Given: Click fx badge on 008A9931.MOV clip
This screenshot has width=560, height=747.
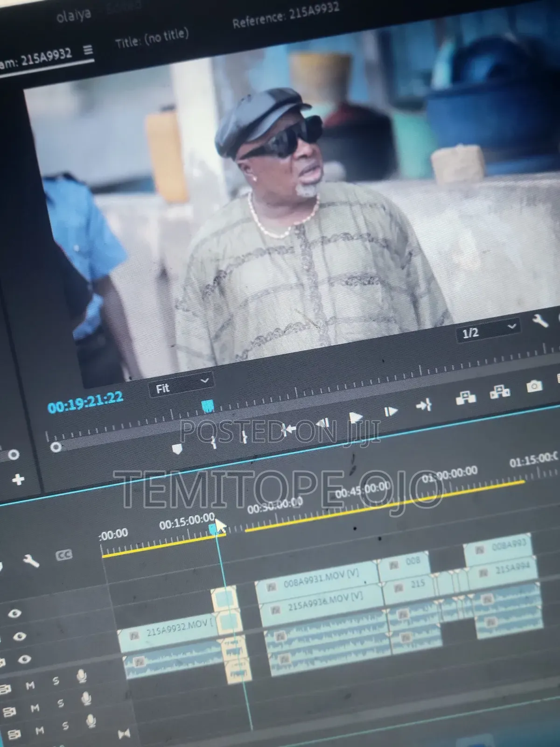Looking at the screenshot, I should 272,587.
